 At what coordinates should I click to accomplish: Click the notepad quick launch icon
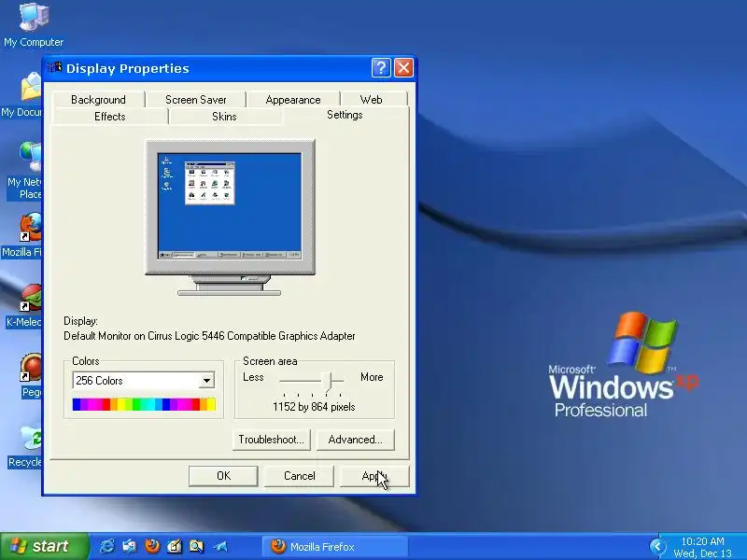(175, 546)
